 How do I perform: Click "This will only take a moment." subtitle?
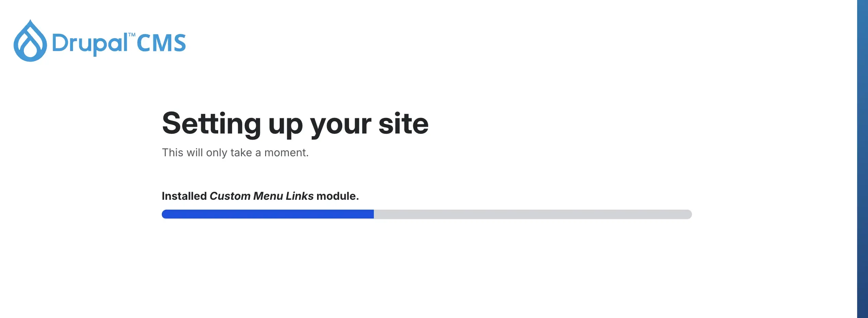coord(235,153)
